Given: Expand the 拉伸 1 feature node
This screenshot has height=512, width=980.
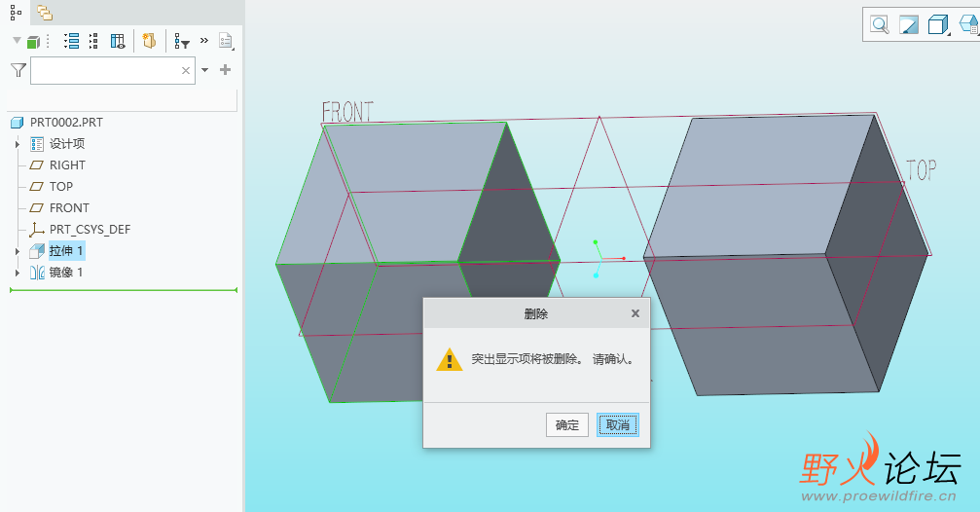Looking at the screenshot, I should (x=18, y=251).
